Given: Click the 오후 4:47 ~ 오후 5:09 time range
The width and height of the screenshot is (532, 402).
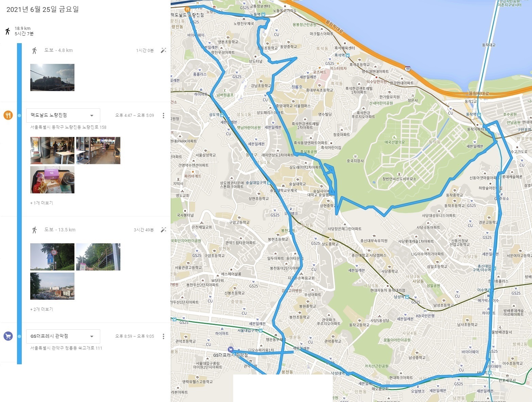Looking at the screenshot, I should pos(135,116).
